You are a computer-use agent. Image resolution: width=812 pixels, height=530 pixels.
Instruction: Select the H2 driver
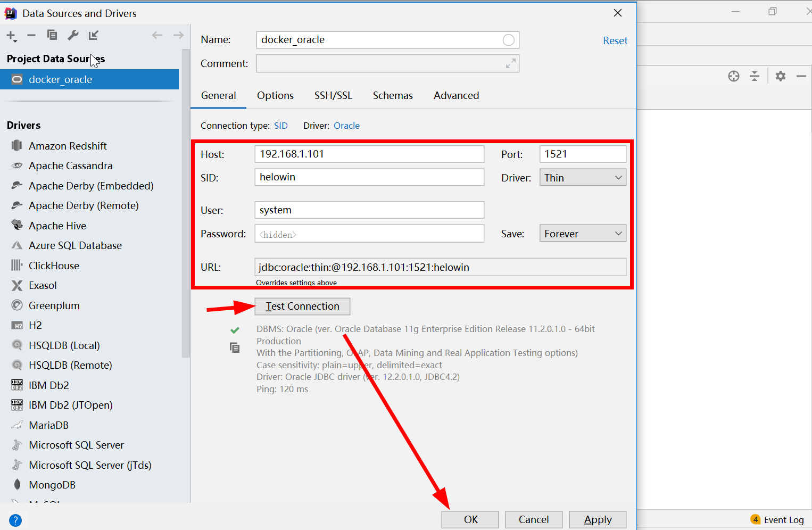(35, 326)
